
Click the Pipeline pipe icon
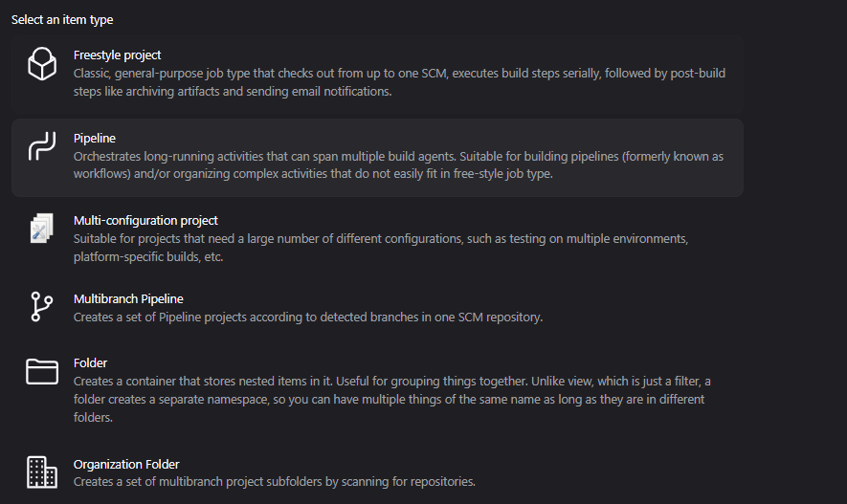[x=42, y=146]
